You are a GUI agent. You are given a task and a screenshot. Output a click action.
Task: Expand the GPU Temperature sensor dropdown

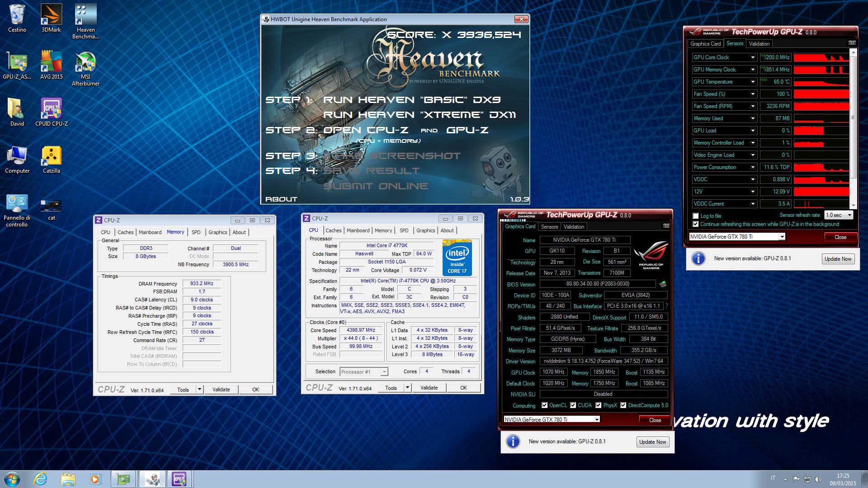coord(753,82)
